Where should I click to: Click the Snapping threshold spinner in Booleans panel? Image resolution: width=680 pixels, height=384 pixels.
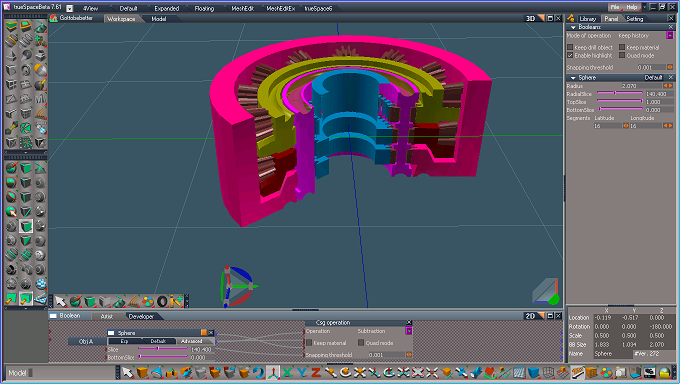pyautogui.click(x=670, y=67)
